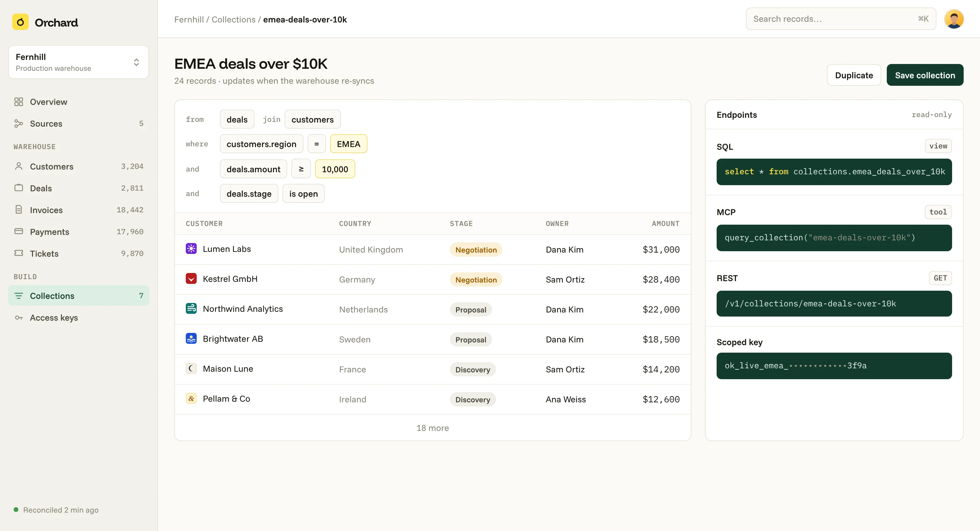980x531 pixels.
Task: Open Access keys in the sidebar
Action: point(78,318)
